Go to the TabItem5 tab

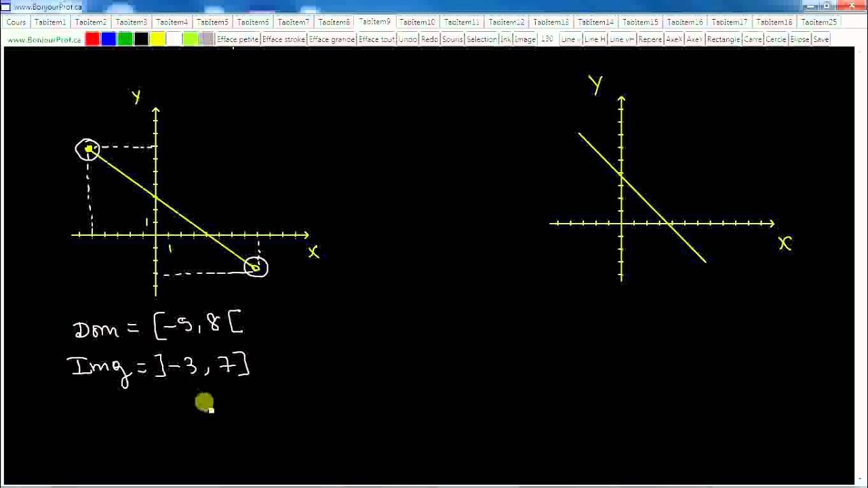point(213,22)
